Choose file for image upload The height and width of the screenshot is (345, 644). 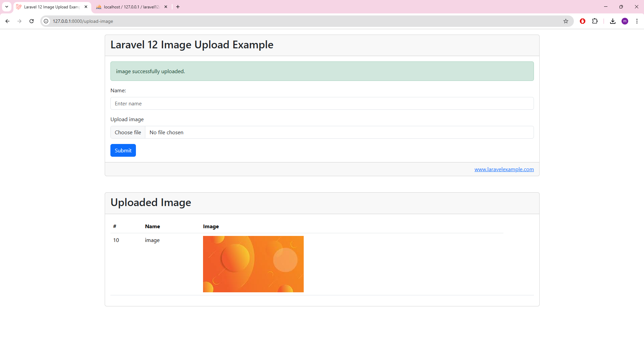128,132
